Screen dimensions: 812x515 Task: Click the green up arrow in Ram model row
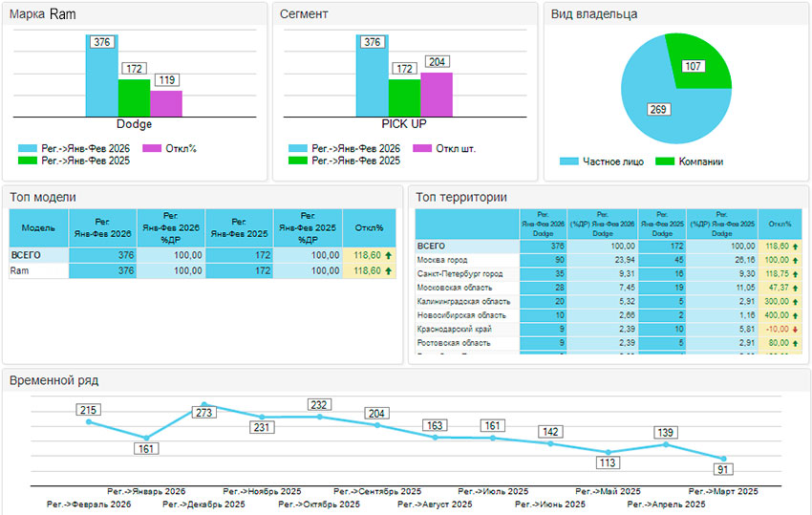(388, 271)
